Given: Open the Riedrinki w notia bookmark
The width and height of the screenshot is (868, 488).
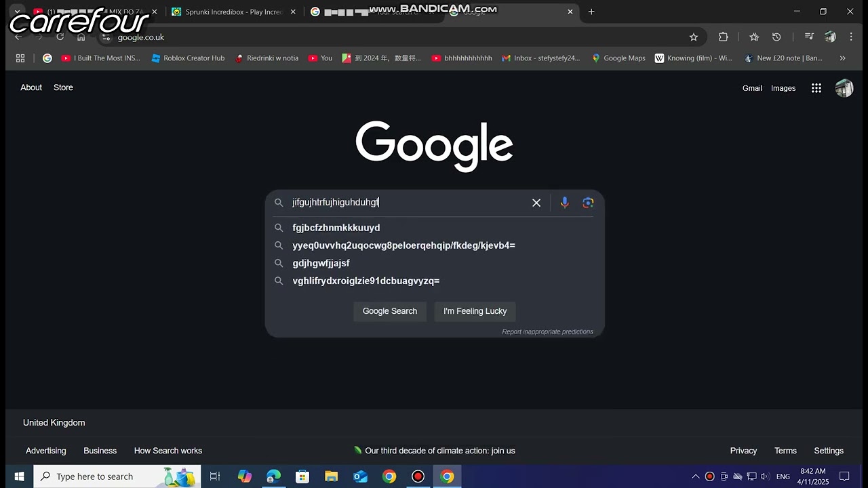Looking at the screenshot, I should click(x=267, y=58).
